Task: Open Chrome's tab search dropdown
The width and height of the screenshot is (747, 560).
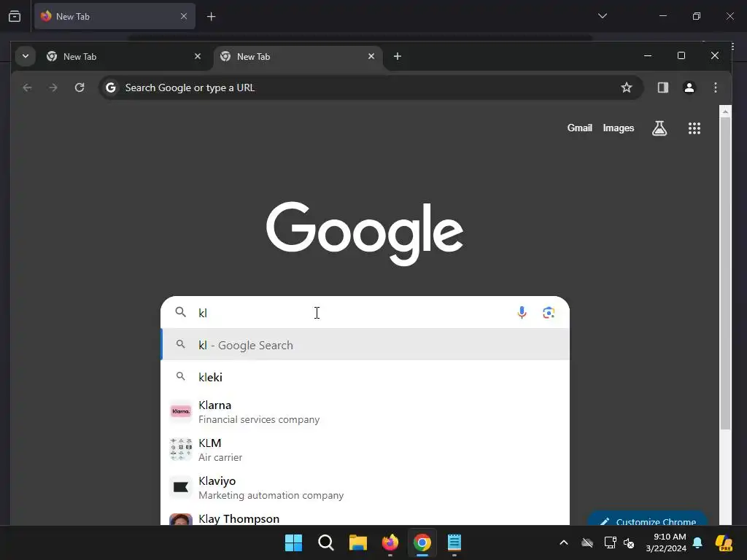Action: (26, 56)
